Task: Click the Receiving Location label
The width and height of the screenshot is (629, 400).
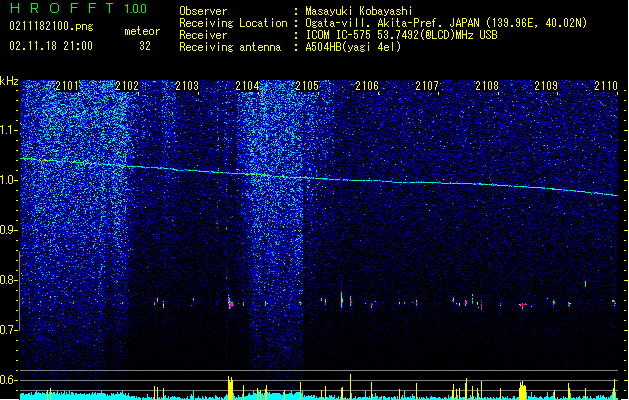Action: (x=233, y=23)
